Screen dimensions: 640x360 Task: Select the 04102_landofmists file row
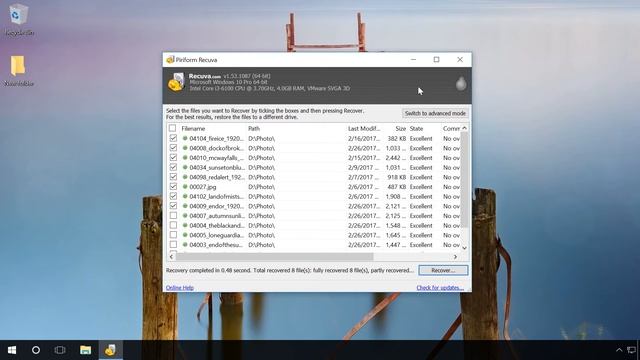(x=314, y=196)
